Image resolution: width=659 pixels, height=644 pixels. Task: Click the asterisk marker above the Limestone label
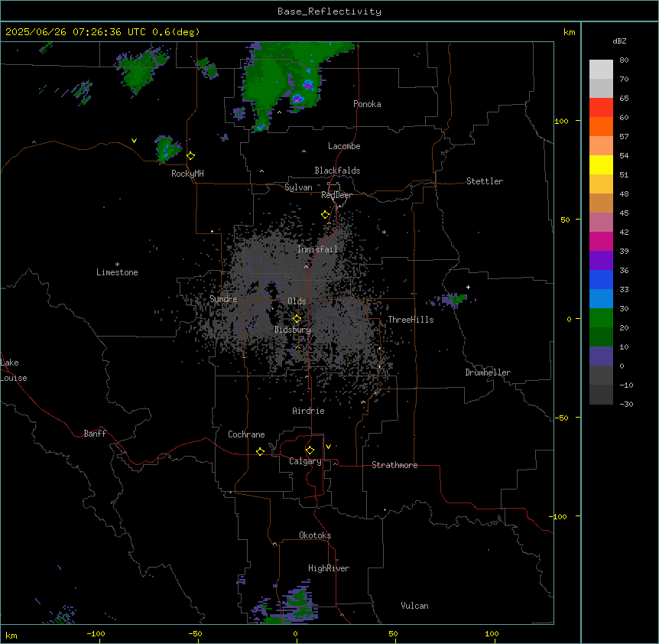click(117, 265)
